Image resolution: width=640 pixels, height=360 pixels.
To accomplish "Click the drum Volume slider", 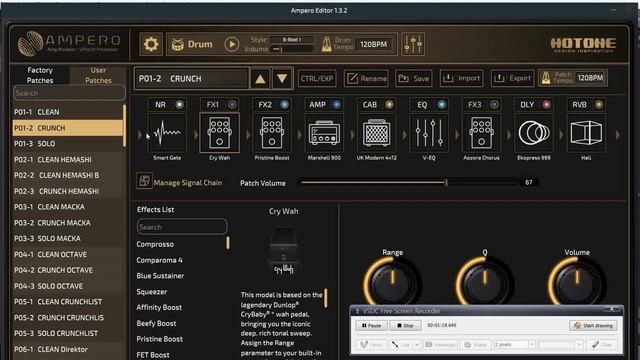I will click(292, 49).
